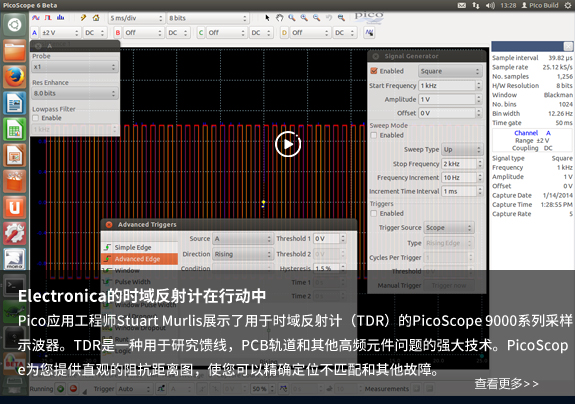Open Ubuntu One dock icon
The image size is (575, 404).
pyautogui.click(x=14, y=207)
